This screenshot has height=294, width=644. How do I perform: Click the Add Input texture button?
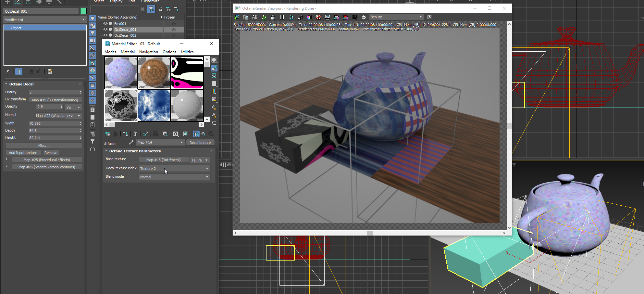pyautogui.click(x=23, y=153)
